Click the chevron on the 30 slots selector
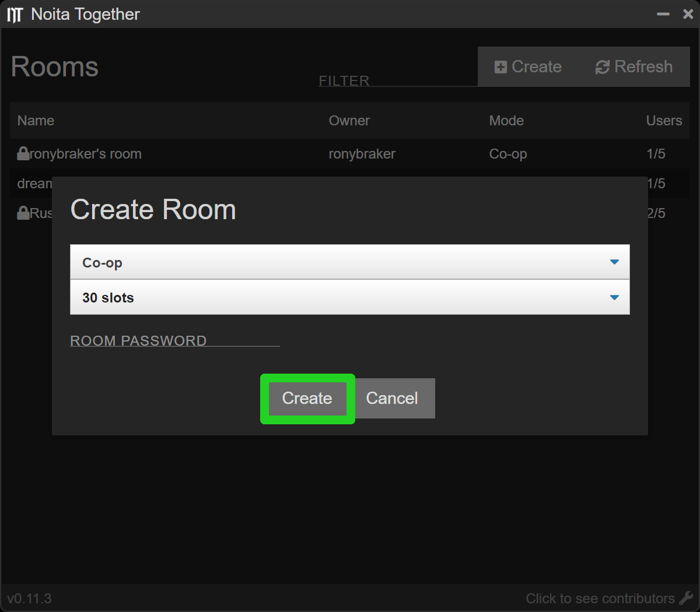 pyautogui.click(x=614, y=297)
